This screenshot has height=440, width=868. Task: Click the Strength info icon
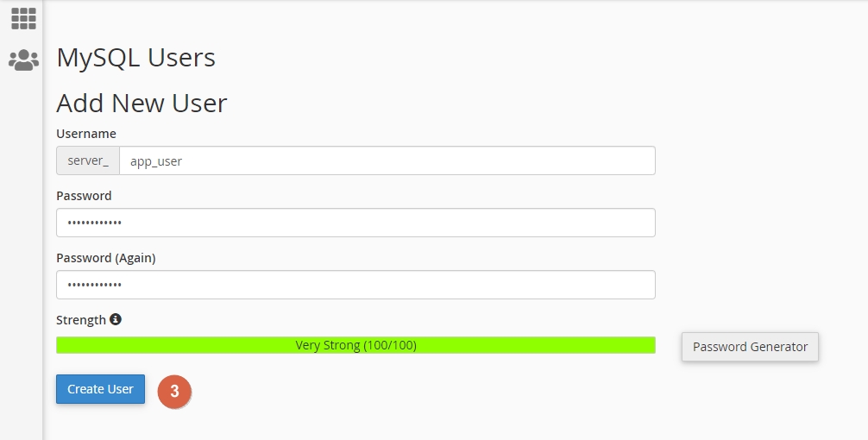116,319
